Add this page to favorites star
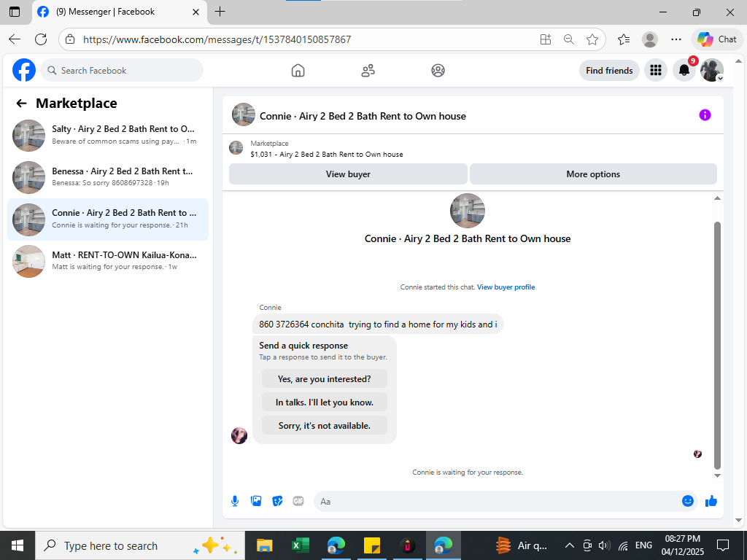The image size is (747, 560). tap(592, 39)
